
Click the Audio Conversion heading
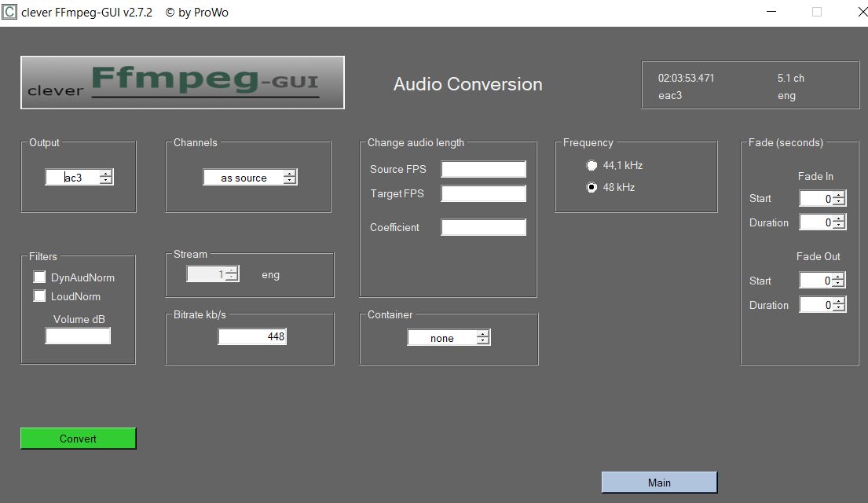(x=467, y=84)
